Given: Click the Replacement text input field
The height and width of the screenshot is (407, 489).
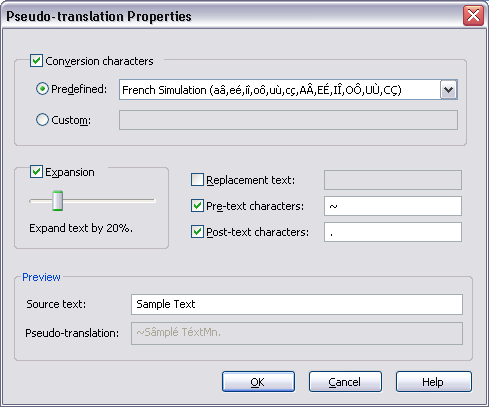Looking at the screenshot, I should pos(393,180).
